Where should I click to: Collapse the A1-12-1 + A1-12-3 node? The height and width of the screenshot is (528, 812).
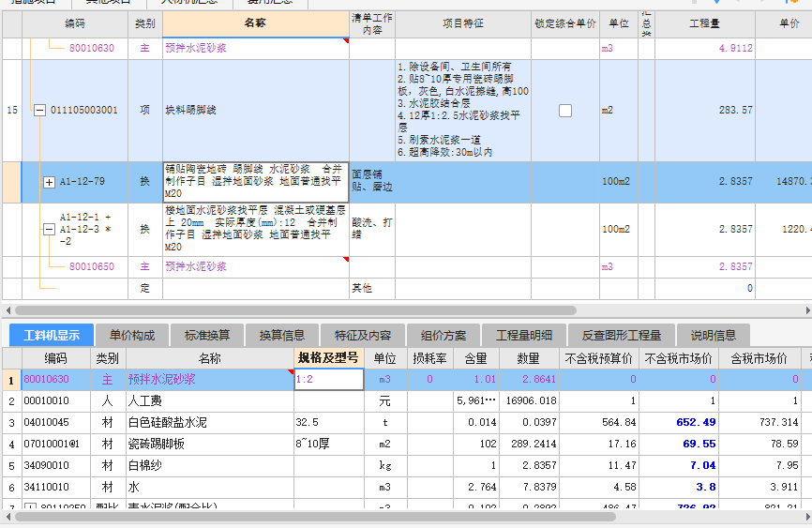[49, 229]
